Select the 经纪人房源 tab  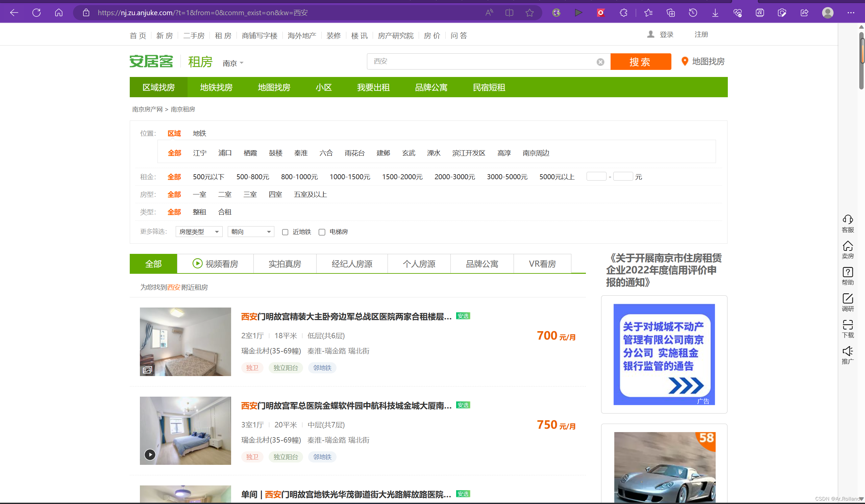[352, 264]
